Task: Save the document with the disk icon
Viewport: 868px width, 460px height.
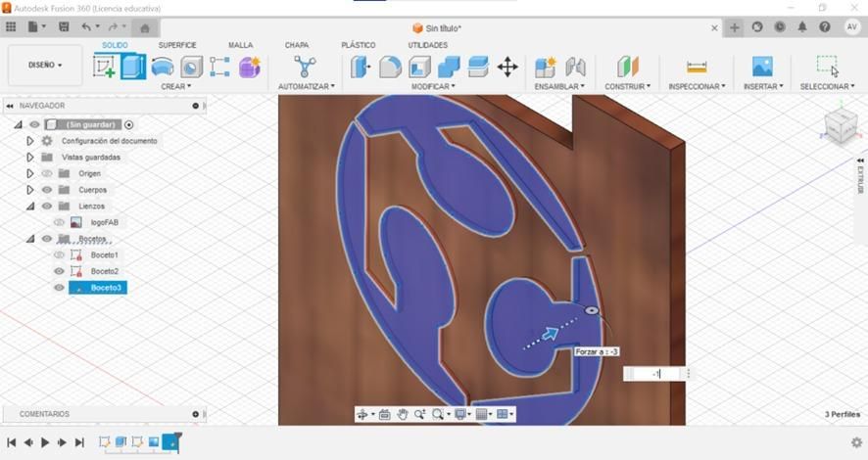Action: pos(64,27)
